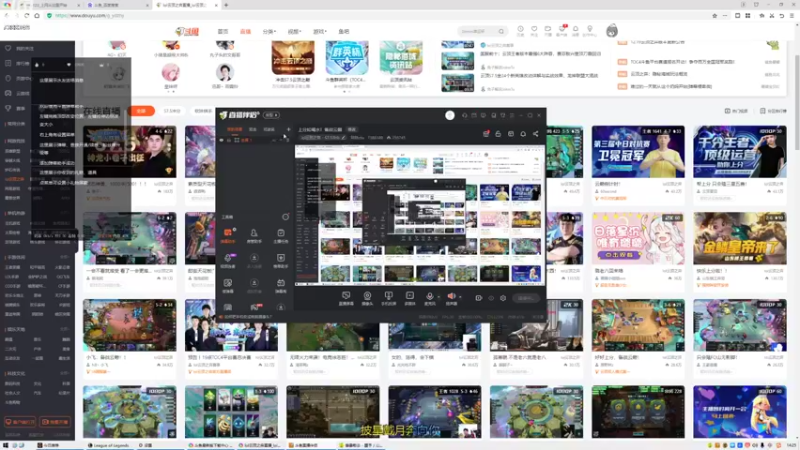
Task: Click the record icon beside the settings gear
Action: 479,298
